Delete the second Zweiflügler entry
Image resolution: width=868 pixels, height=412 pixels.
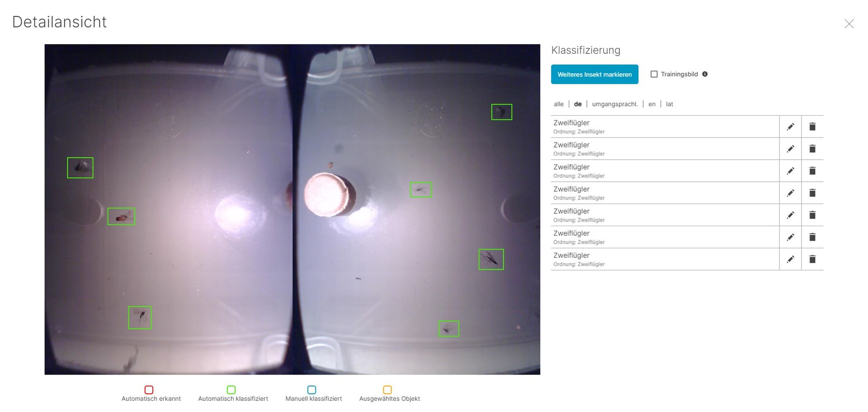pyautogui.click(x=812, y=149)
